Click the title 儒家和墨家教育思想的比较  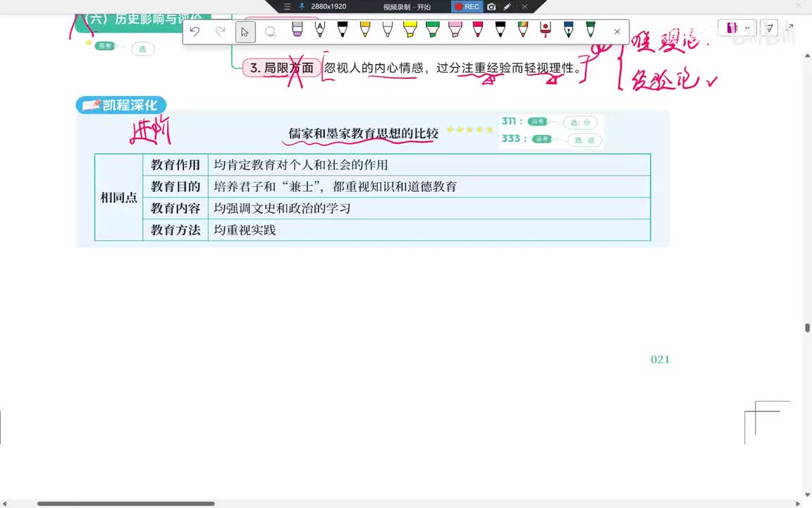(x=364, y=133)
